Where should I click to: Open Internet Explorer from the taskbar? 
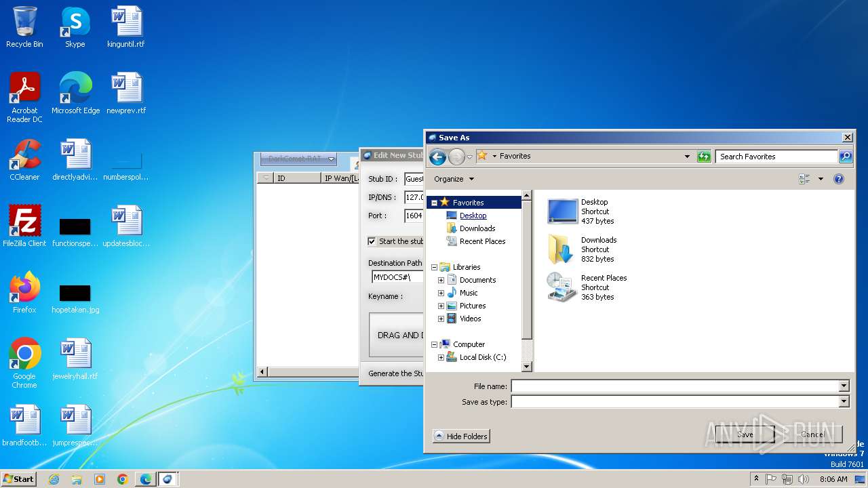(54, 479)
